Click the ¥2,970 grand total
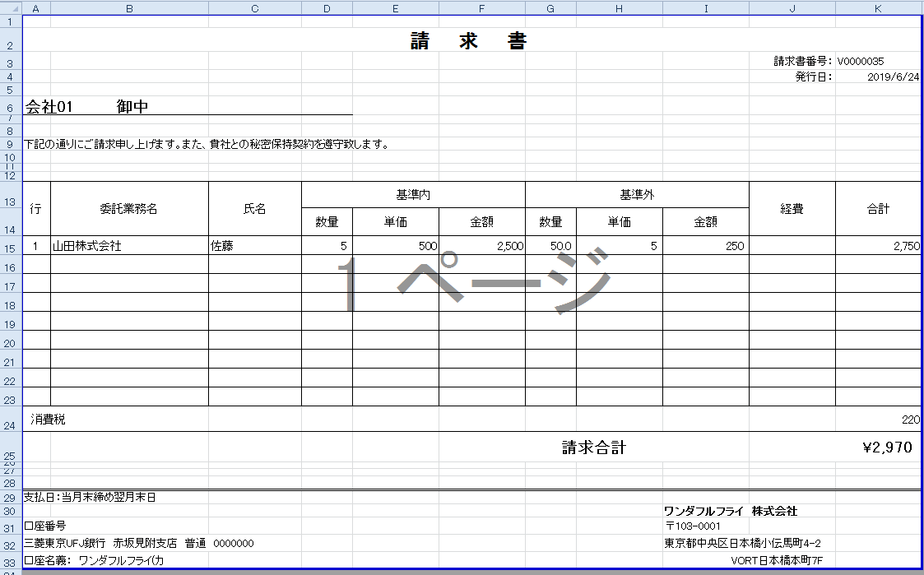Screen dimensions: 924x575 [x=887, y=447]
